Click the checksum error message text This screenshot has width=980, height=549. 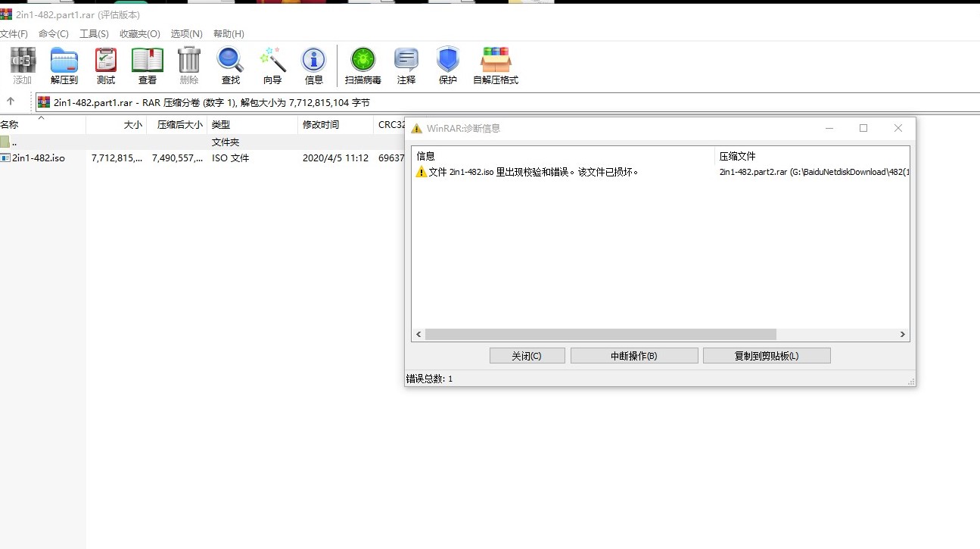(534, 172)
